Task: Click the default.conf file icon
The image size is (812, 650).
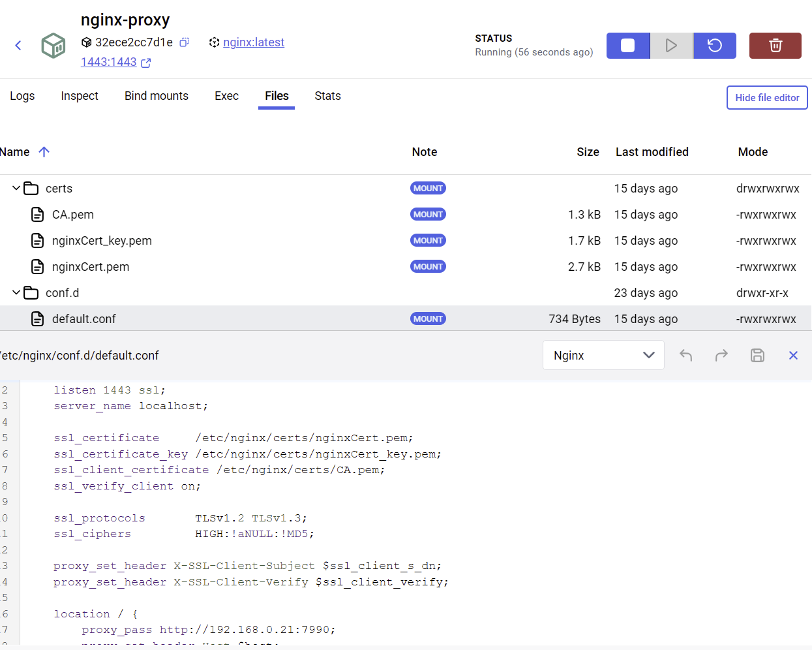Action: click(x=38, y=319)
